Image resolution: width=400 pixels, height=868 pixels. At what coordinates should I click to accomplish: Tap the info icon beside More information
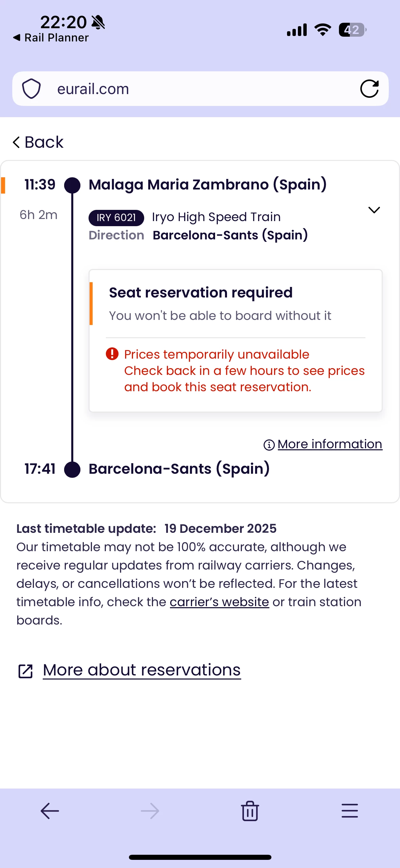[269, 445]
